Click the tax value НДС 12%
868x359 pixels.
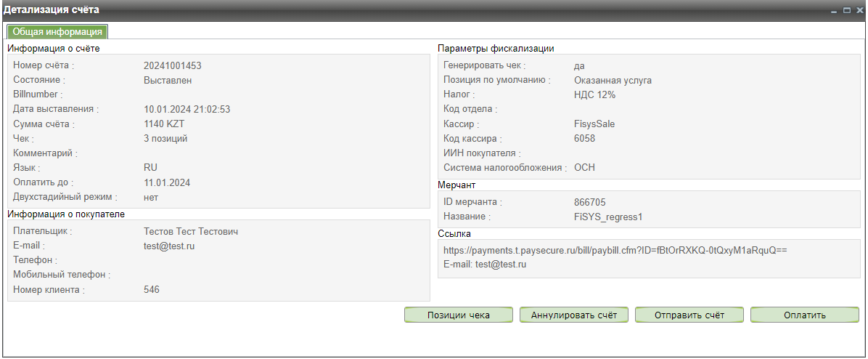[594, 94]
